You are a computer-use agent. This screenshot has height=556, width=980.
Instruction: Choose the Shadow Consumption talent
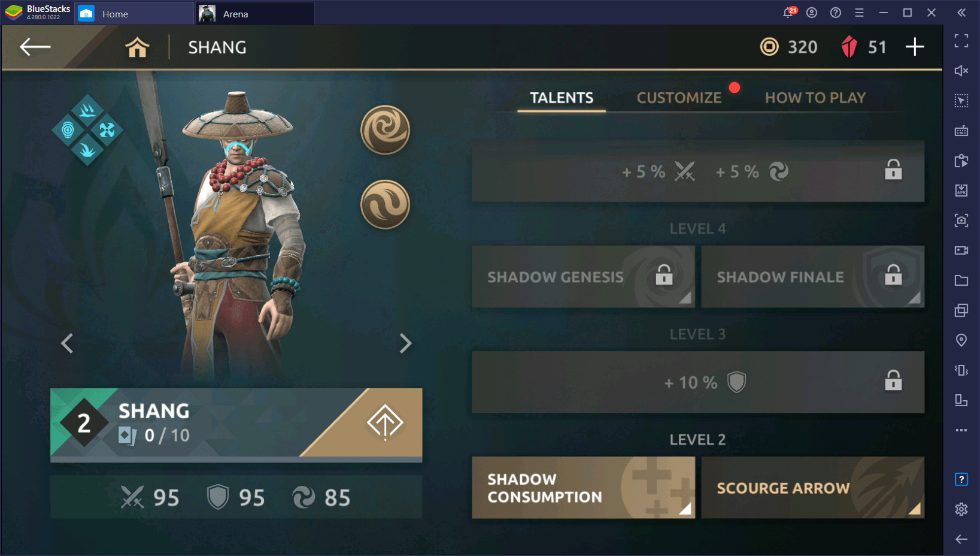pyautogui.click(x=583, y=488)
